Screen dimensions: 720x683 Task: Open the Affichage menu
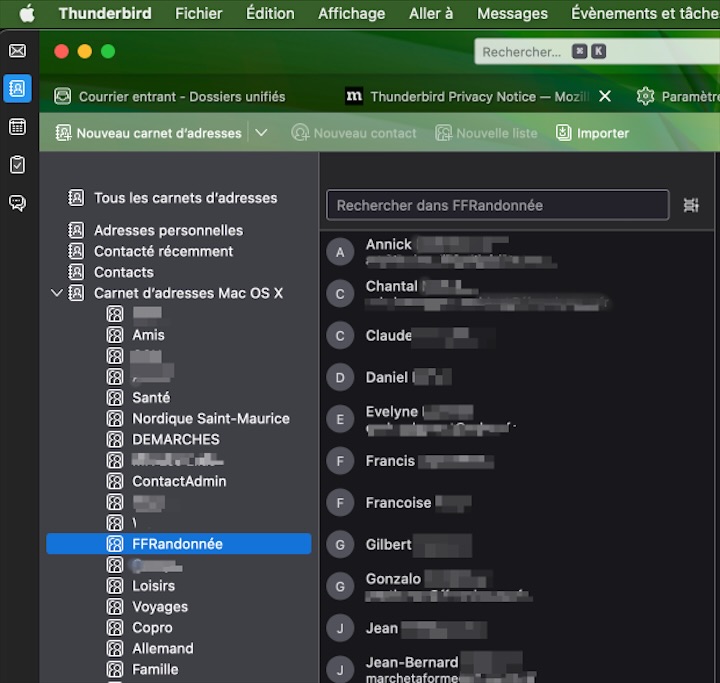click(x=351, y=13)
